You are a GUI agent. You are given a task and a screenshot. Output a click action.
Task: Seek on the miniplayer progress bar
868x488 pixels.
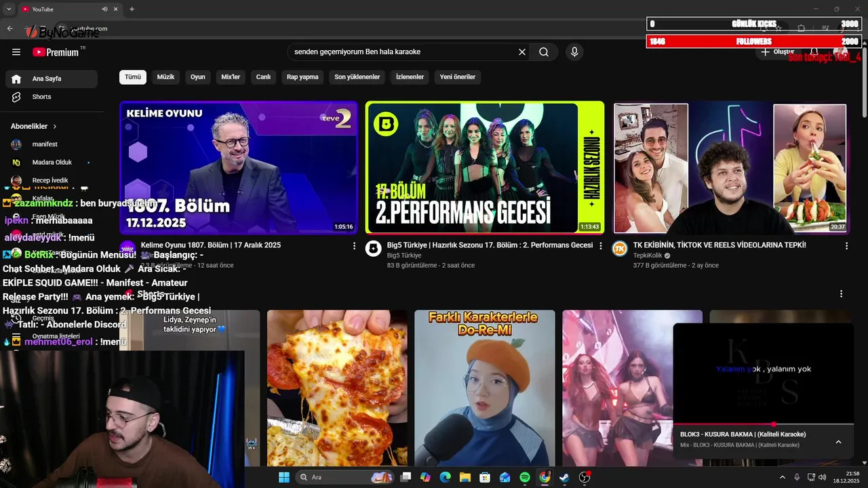764,424
